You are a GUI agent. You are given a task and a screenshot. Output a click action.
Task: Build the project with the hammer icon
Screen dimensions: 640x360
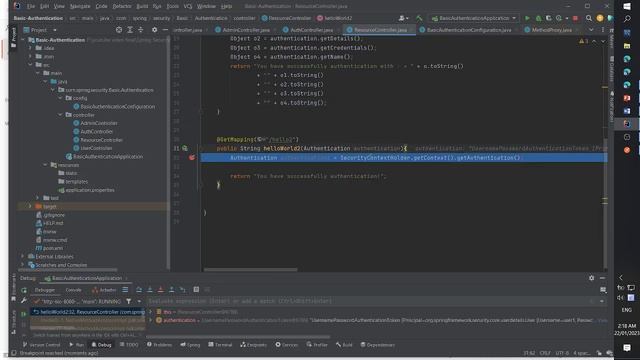(x=419, y=18)
